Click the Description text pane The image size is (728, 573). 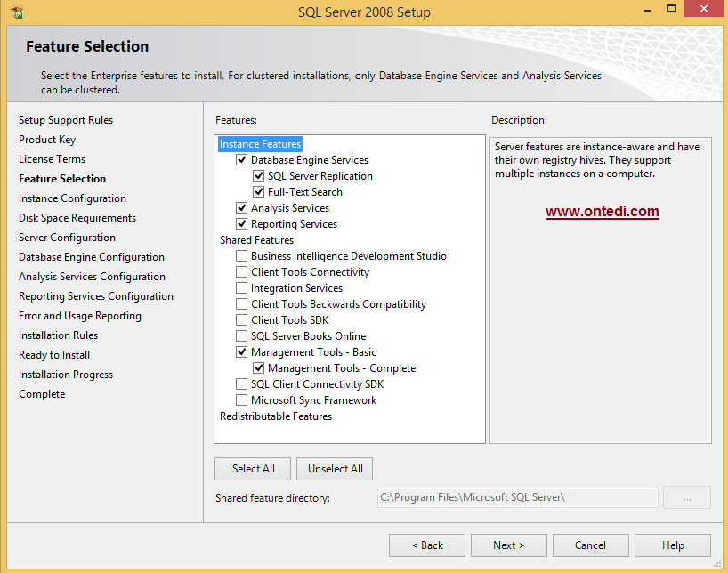click(601, 290)
